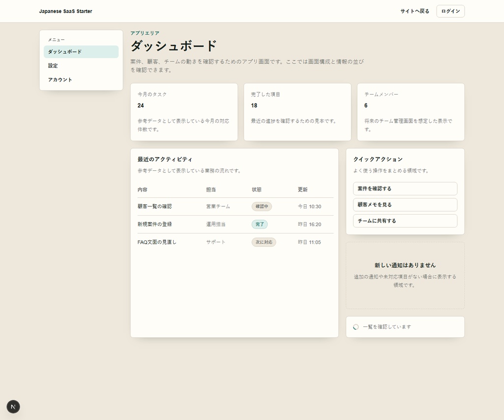Click the 昨日 11:05 timestamp

309,242
